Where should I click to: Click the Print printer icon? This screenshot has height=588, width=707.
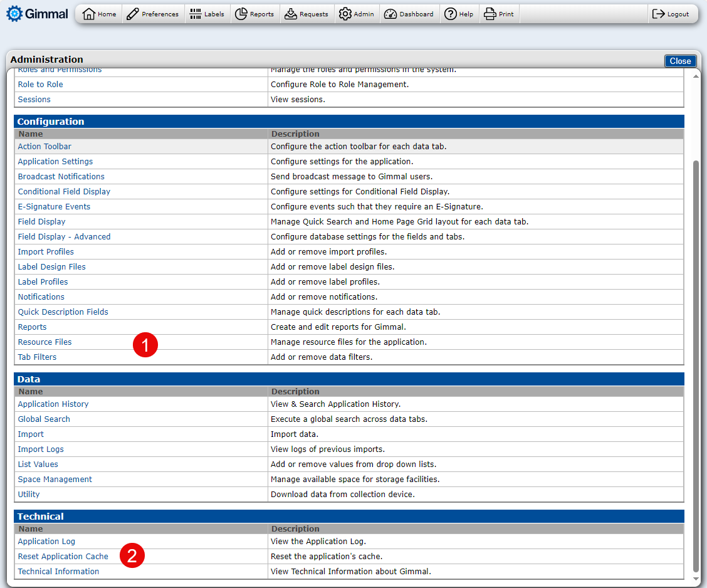click(490, 14)
